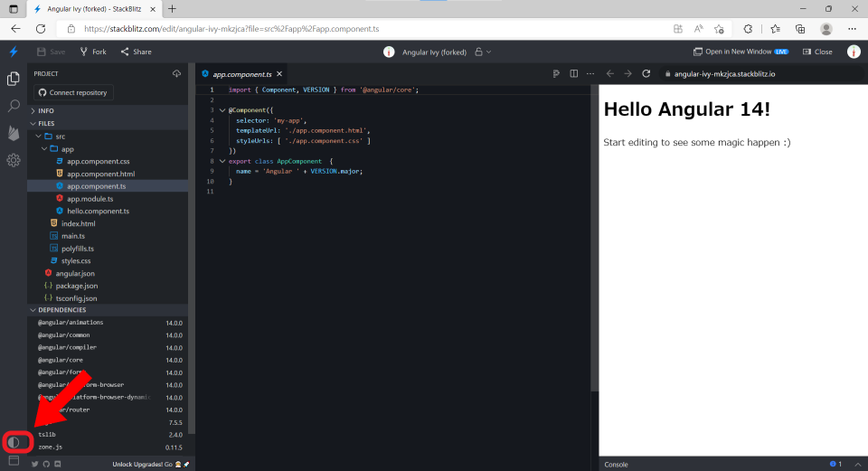Reload the preview pane

[x=646, y=73]
